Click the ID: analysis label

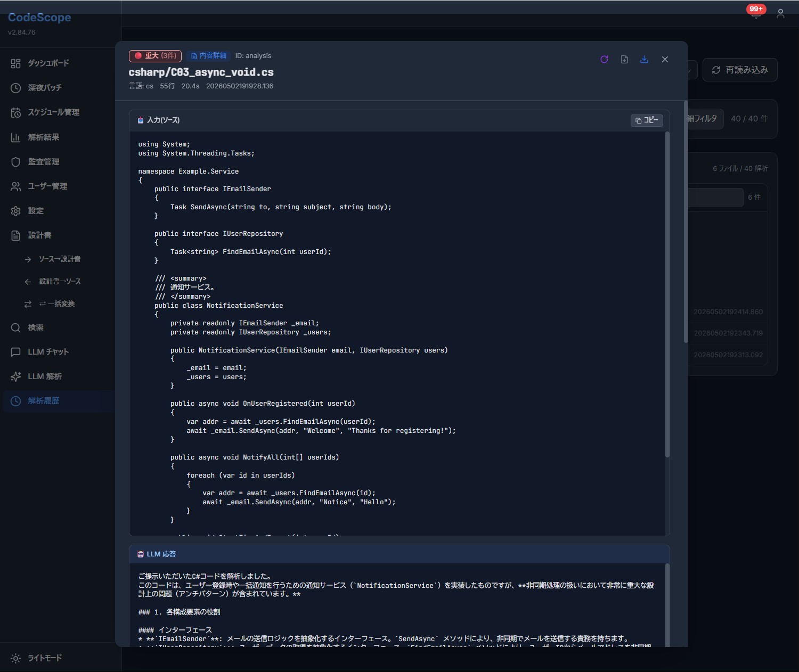253,56
